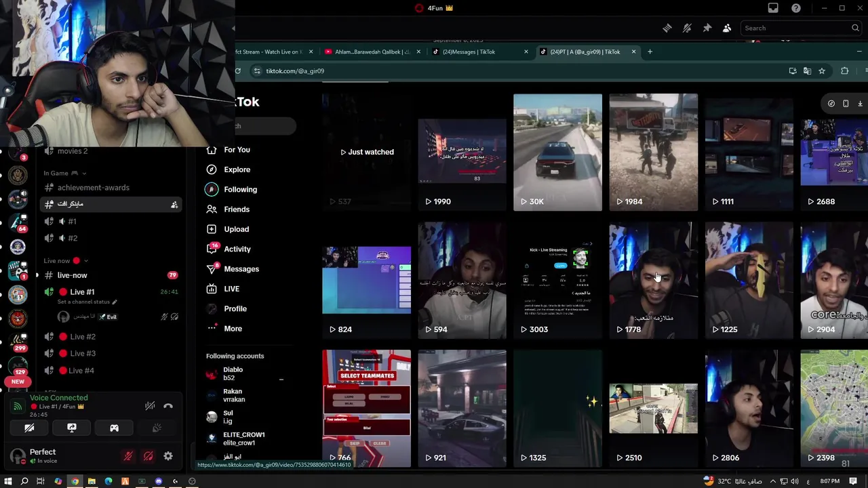Edit the Set a channel status text

point(87,302)
